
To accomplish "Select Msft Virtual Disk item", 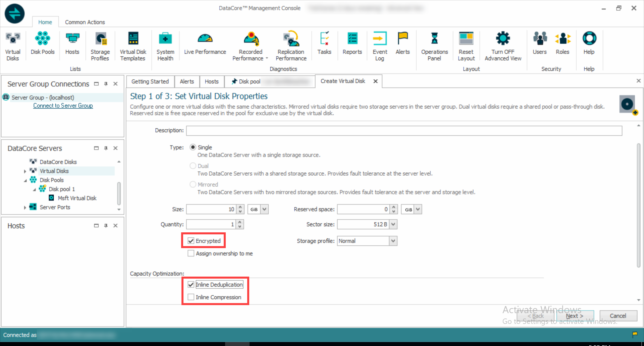I will [x=77, y=198].
